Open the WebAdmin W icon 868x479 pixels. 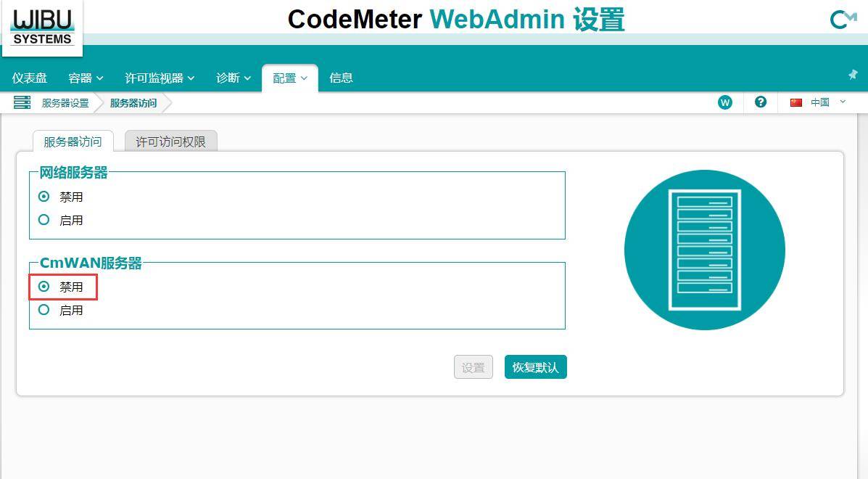724,102
